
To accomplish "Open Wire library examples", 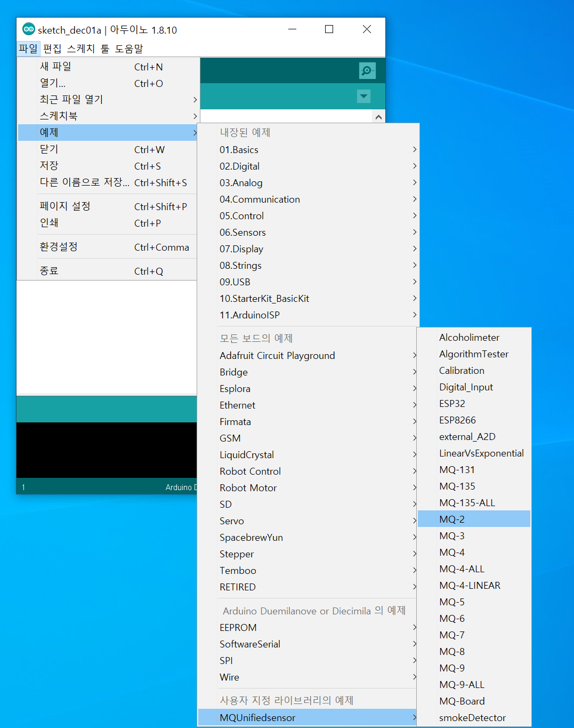I will pyautogui.click(x=308, y=677).
